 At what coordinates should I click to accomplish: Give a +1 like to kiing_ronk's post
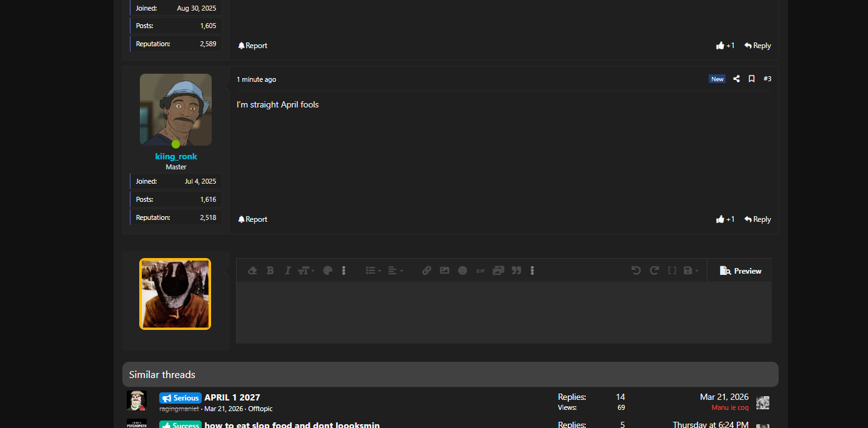[x=725, y=219]
